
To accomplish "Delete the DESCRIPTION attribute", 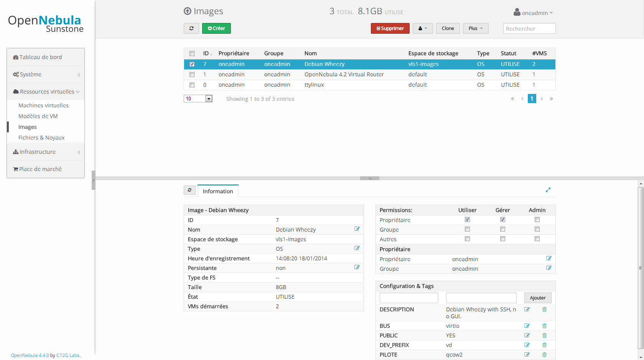I will [x=544, y=309].
